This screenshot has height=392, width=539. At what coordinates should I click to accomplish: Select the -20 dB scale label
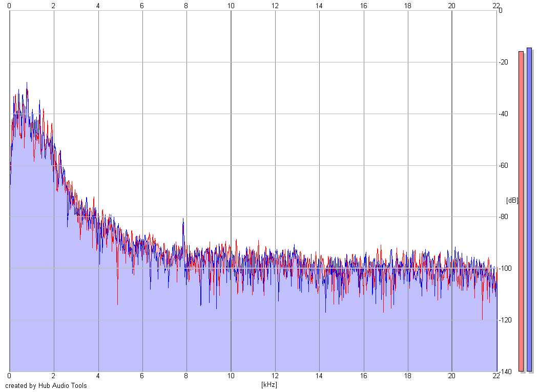click(504, 62)
